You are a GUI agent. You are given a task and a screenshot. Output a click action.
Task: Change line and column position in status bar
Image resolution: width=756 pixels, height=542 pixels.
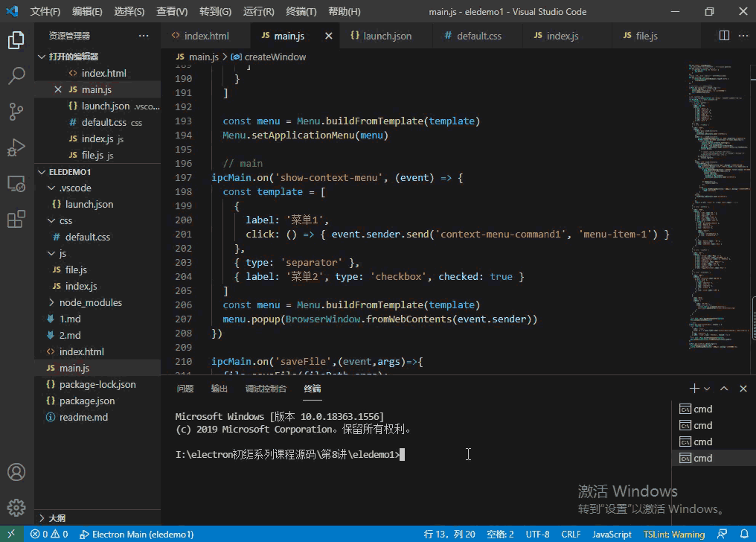pos(449,534)
